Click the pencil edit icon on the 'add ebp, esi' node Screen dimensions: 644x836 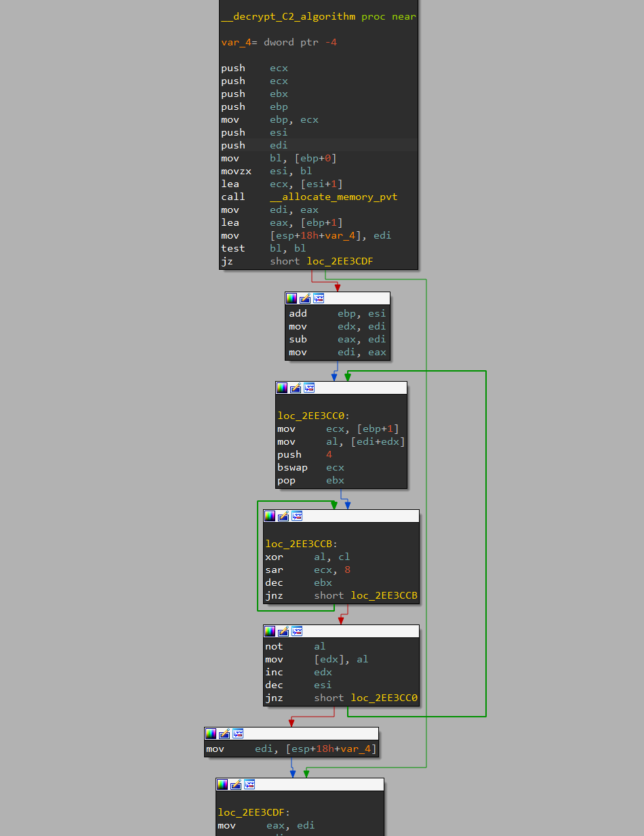305,298
